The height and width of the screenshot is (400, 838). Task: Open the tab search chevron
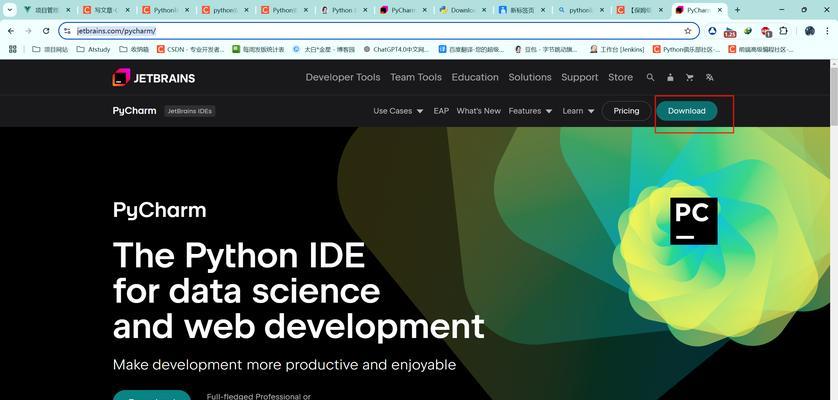(x=10, y=10)
